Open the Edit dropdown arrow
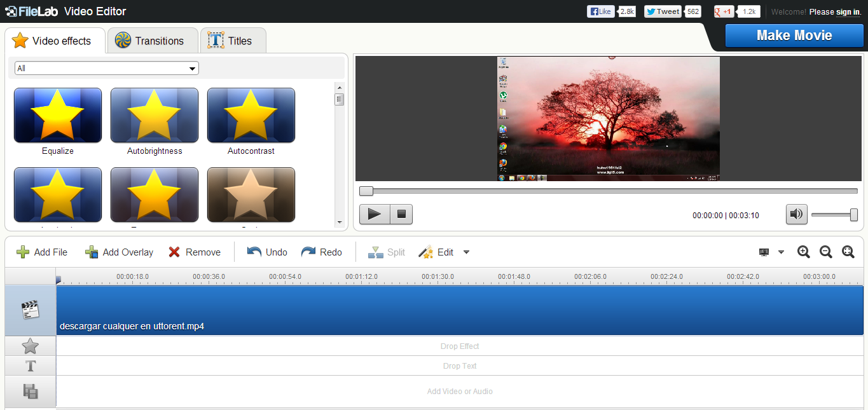 click(466, 252)
